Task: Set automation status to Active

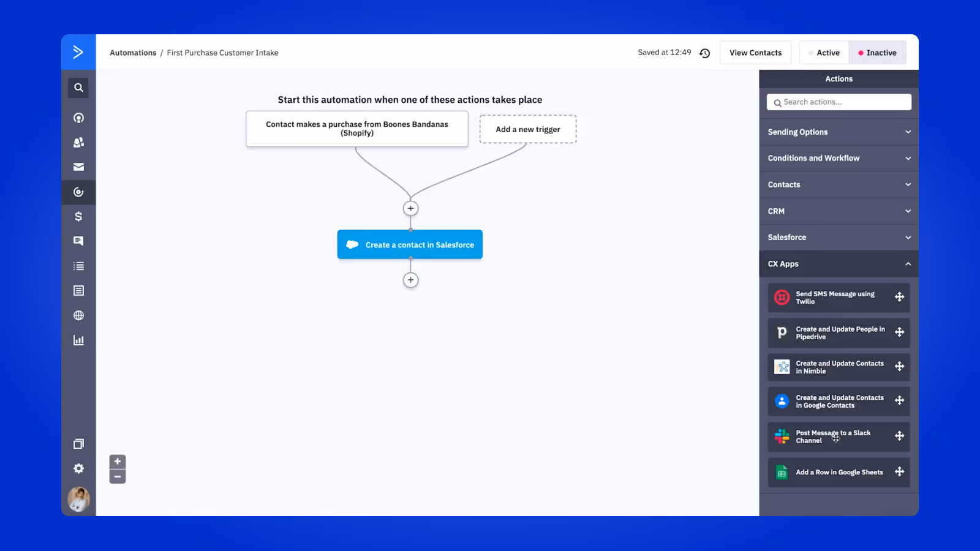Action: [824, 53]
